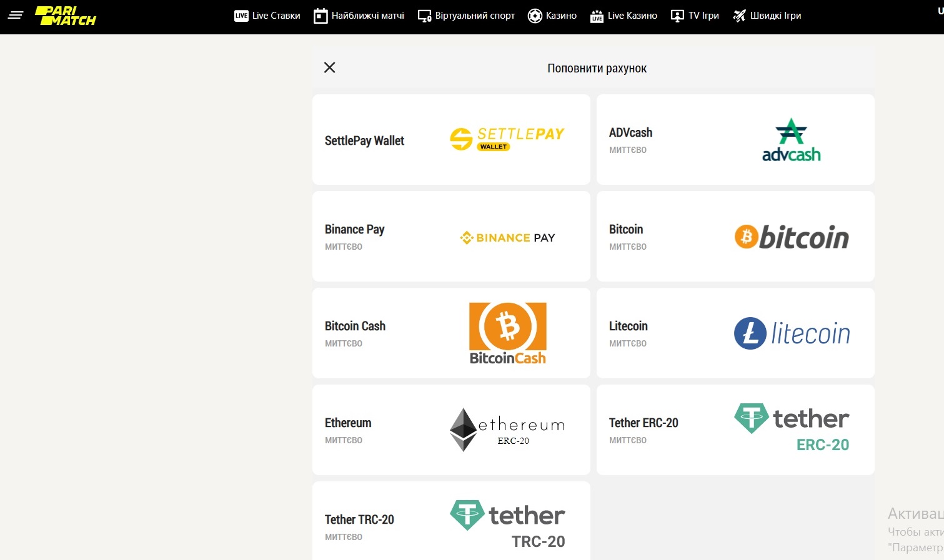
Task: Click МИТТЄВО under Ethereum
Action: pos(344,440)
